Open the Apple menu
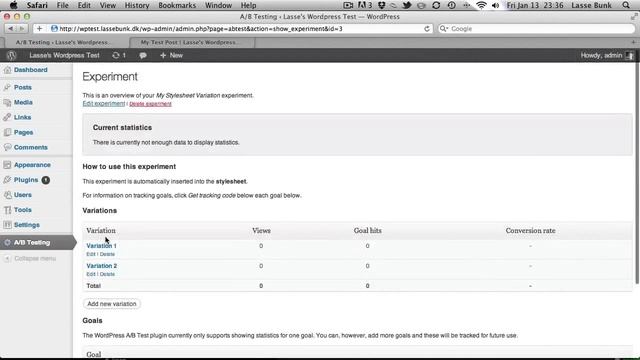The image size is (640, 360). [13, 5]
